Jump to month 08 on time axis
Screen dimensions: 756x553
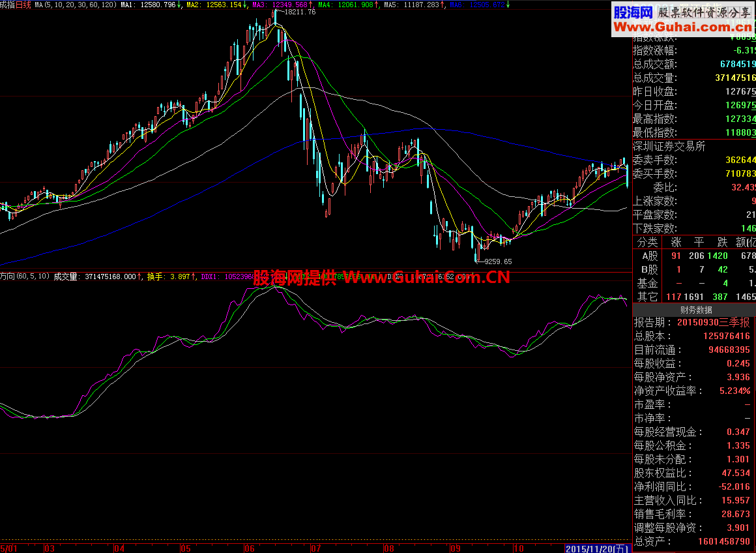pos(388,548)
